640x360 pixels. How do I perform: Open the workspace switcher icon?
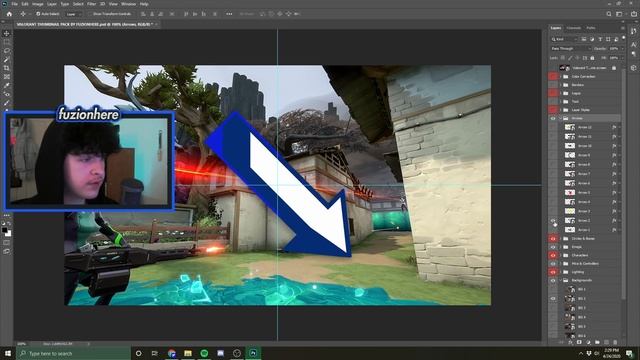(620, 14)
